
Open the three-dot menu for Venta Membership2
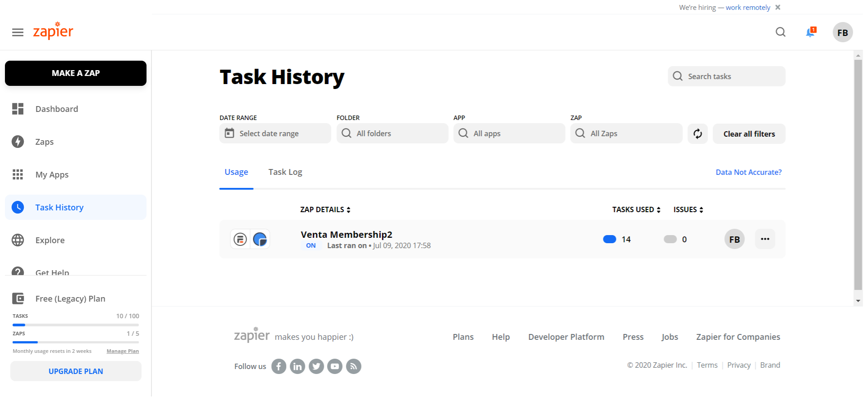[x=765, y=239]
